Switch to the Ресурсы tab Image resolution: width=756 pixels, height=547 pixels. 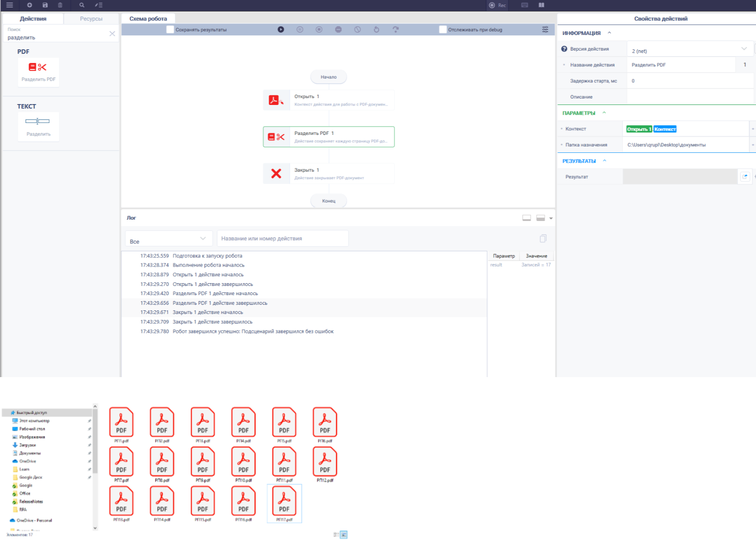tap(91, 18)
